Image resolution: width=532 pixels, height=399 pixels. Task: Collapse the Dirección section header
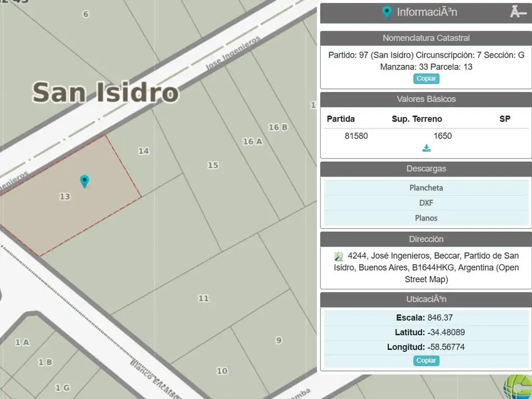tap(426, 239)
